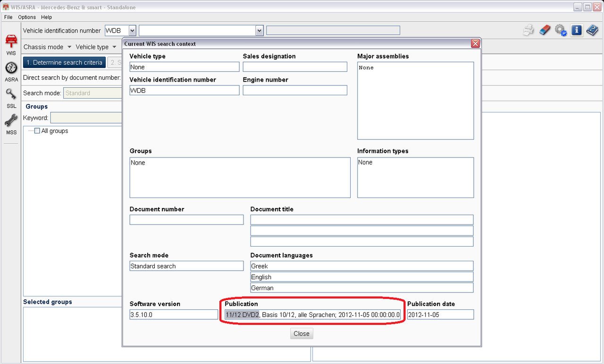Open the Help menu
Screen dimensions: 604x364
(46, 17)
